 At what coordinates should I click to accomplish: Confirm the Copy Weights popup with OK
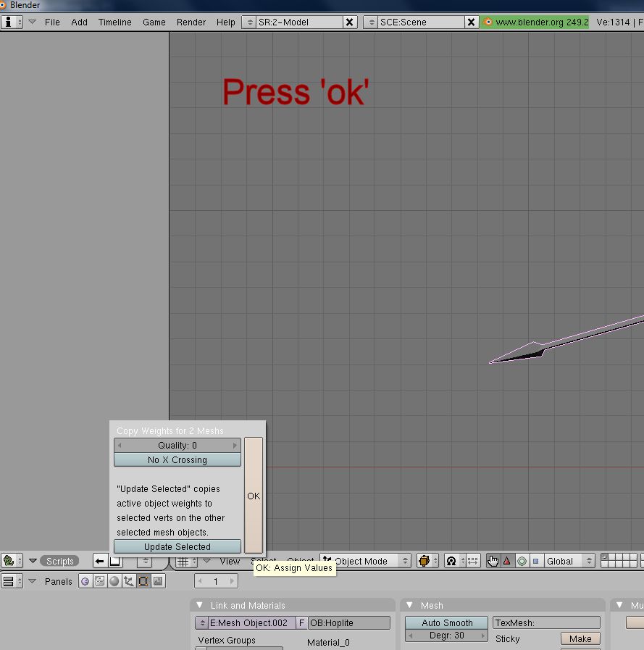pyautogui.click(x=254, y=496)
